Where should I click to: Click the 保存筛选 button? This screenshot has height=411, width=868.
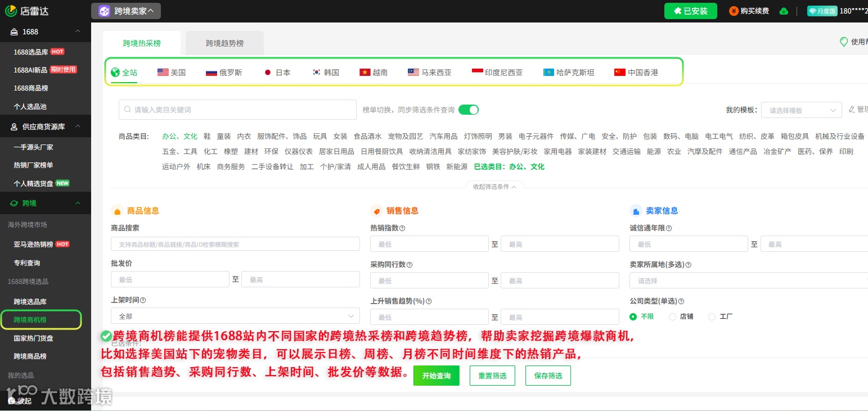coord(548,376)
